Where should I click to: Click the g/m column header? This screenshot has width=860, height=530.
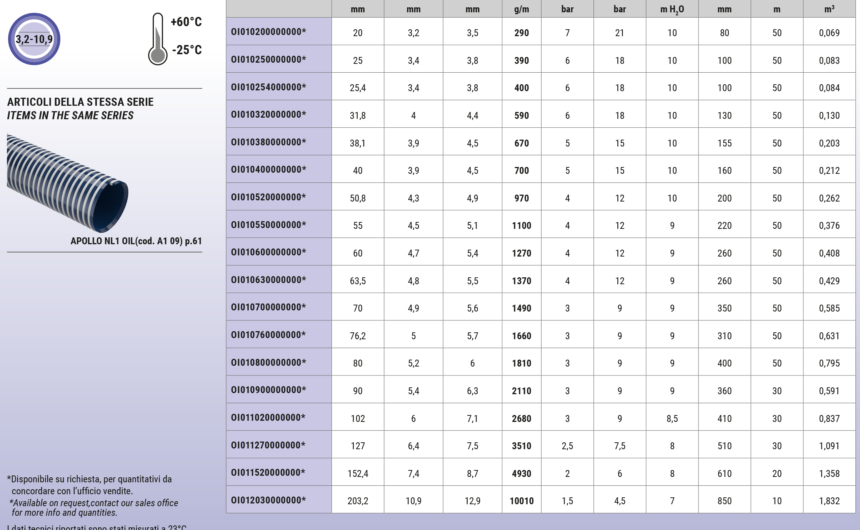[x=521, y=9]
